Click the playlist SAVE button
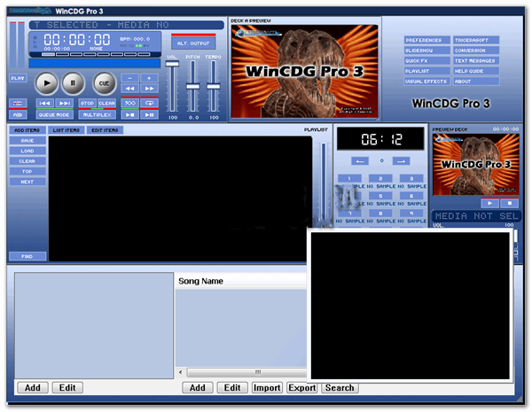Image resolution: width=532 pixels, height=412 pixels. [27, 141]
